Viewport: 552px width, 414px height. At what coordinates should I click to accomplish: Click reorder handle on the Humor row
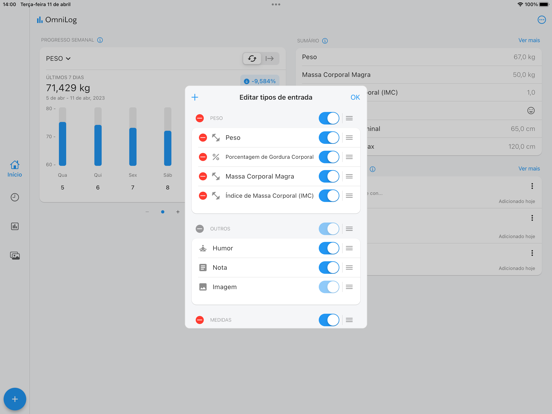[349, 248]
